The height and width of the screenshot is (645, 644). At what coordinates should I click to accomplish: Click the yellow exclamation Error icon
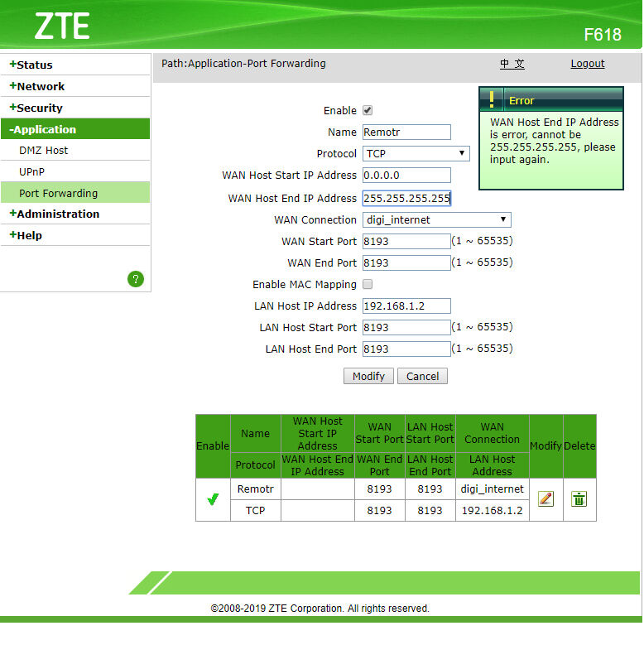click(492, 99)
